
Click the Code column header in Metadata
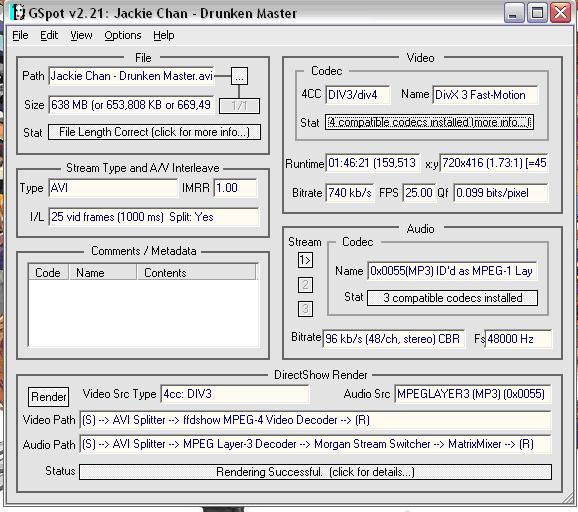48,272
